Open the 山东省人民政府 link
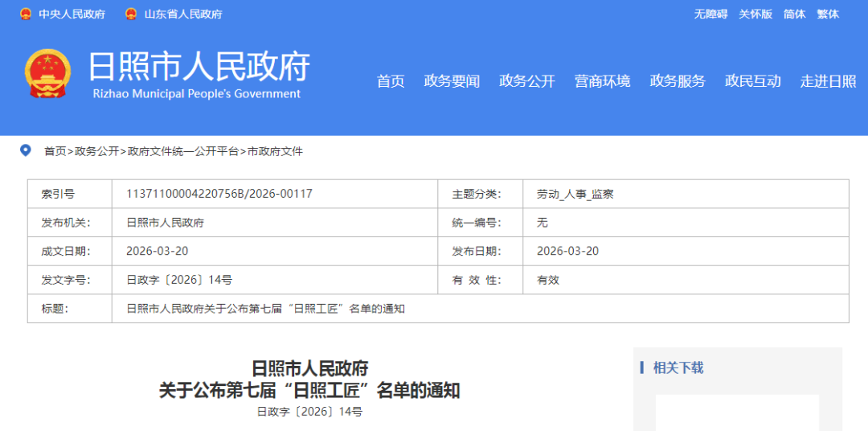Image resolution: width=868 pixels, height=431 pixels. pos(183,14)
